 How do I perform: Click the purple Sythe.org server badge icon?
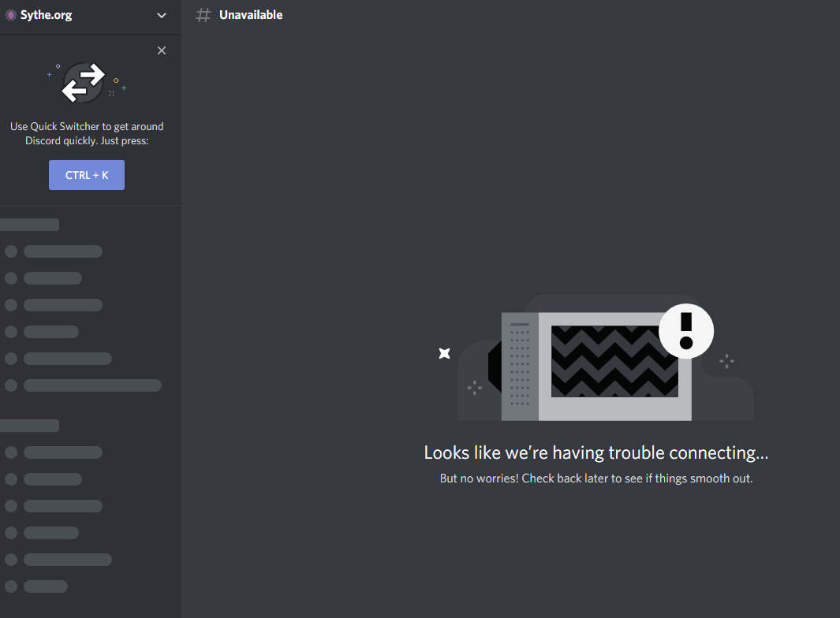point(10,16)
